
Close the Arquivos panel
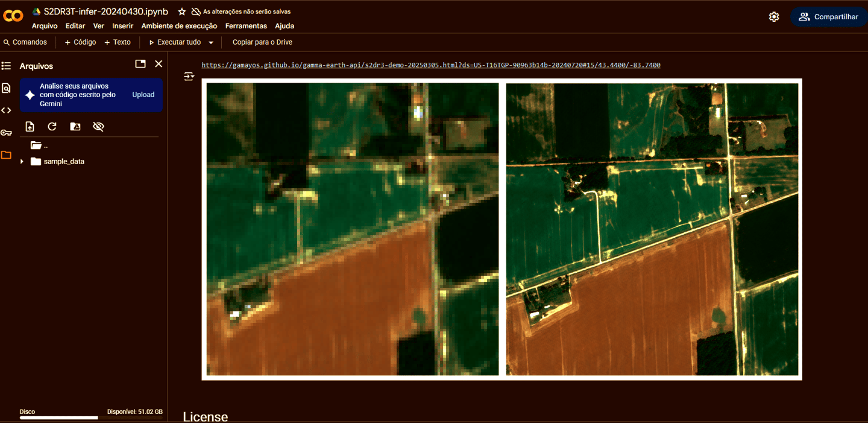click(x=159, y=64)
